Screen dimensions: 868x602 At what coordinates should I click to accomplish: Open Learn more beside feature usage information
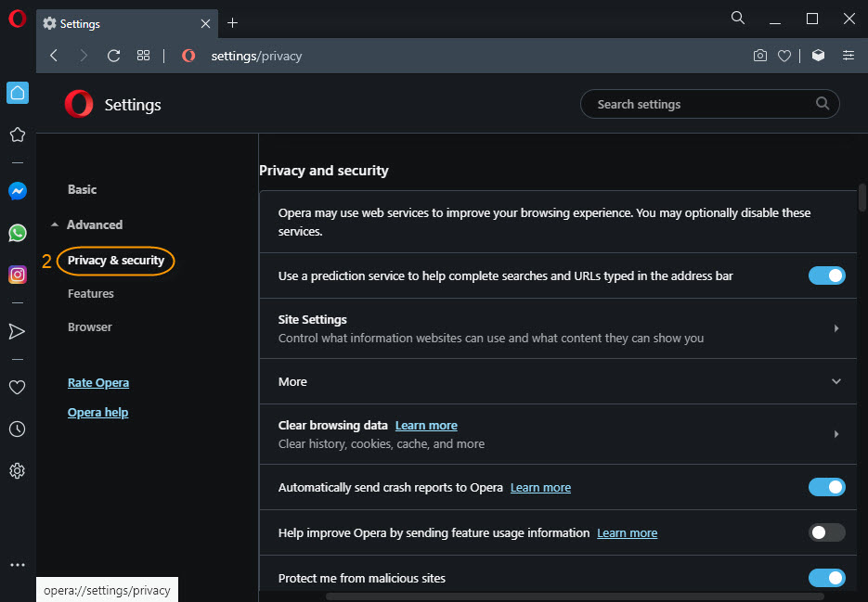pos(628,532)
